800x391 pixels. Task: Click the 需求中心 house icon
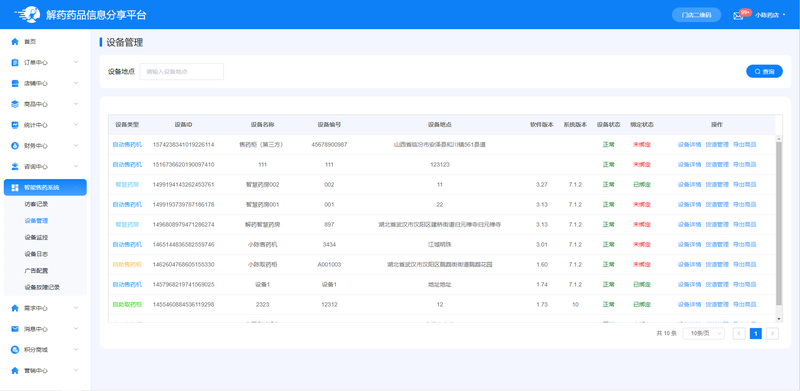tap(15, 308)
